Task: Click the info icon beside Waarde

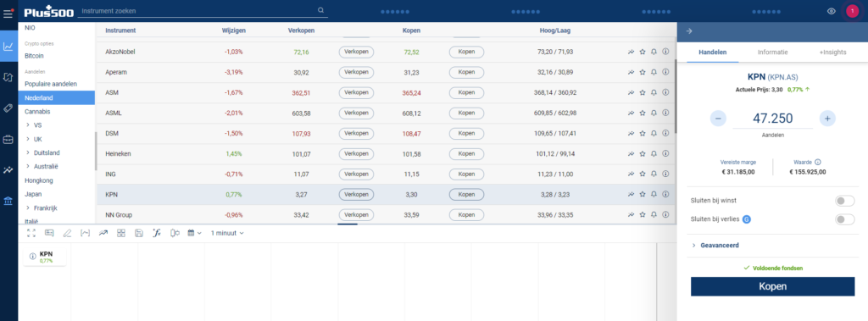Action: [818, 162]
